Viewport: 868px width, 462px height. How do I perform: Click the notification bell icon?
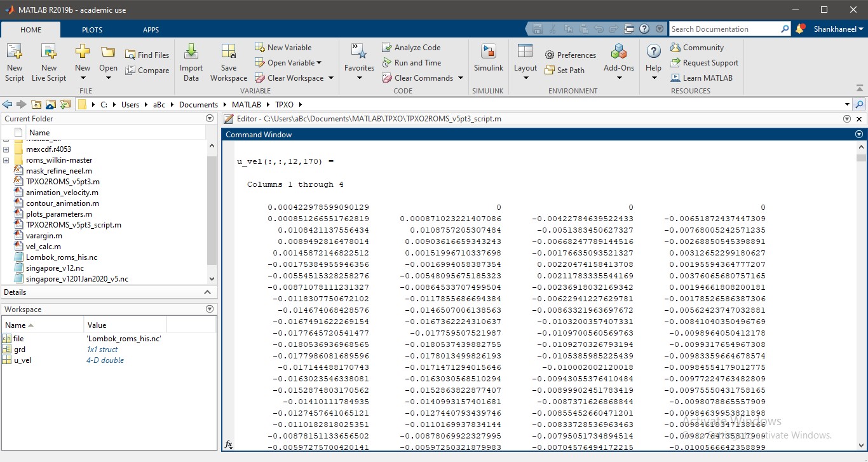(x=801, y=29)
